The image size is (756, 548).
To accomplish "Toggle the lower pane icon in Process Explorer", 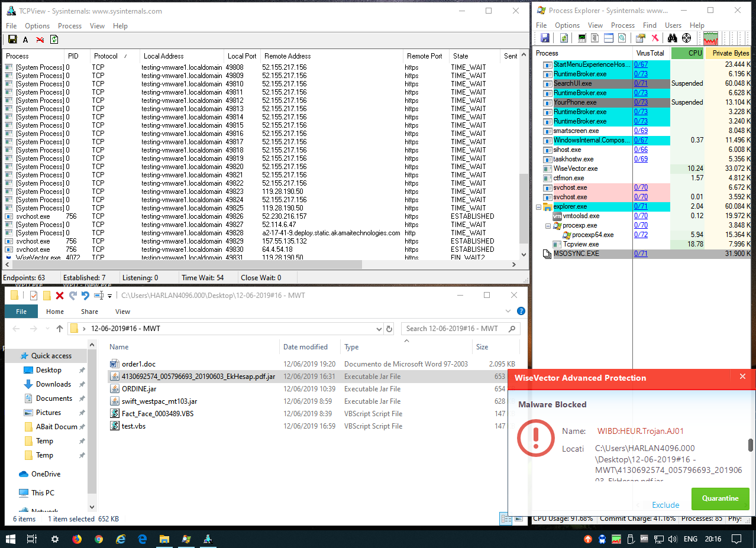I will point(609,38).
